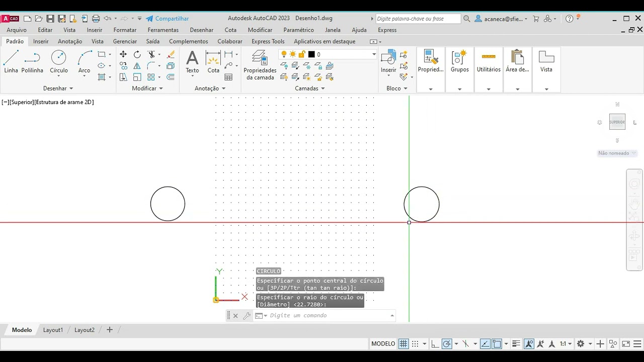Click the user account acaneca@sfie...
Viewport: 644px width, 362px height.
501,19
